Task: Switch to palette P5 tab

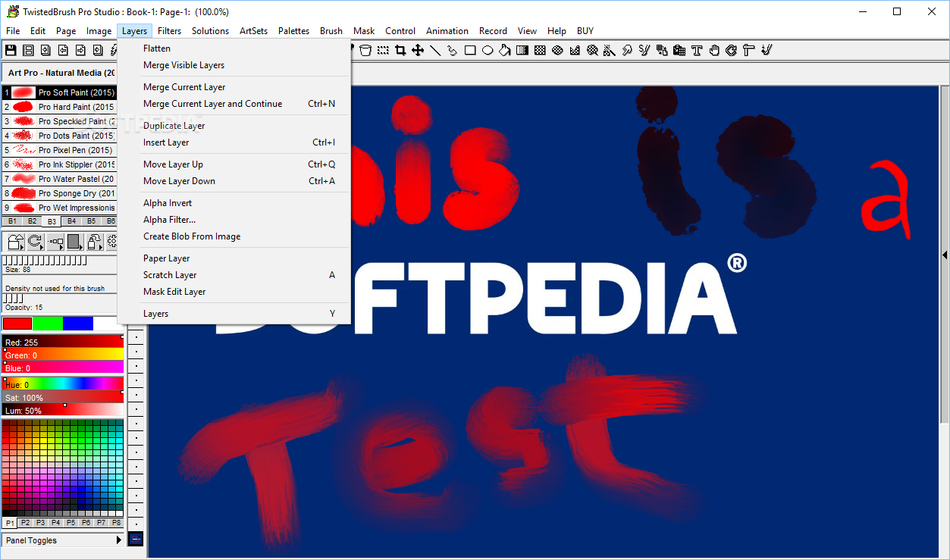Action: pos(71,523)
